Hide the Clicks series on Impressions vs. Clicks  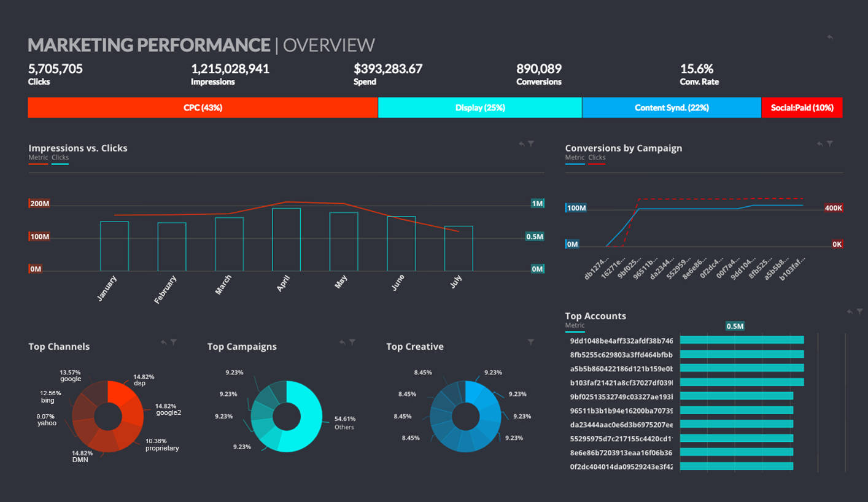pyautogui.click(x=60, y=157)
